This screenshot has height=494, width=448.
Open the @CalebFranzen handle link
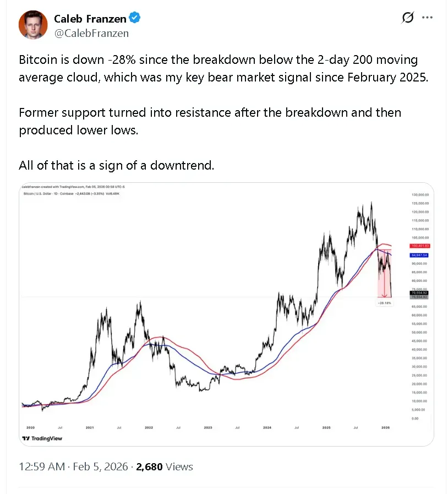click(91, 33)
